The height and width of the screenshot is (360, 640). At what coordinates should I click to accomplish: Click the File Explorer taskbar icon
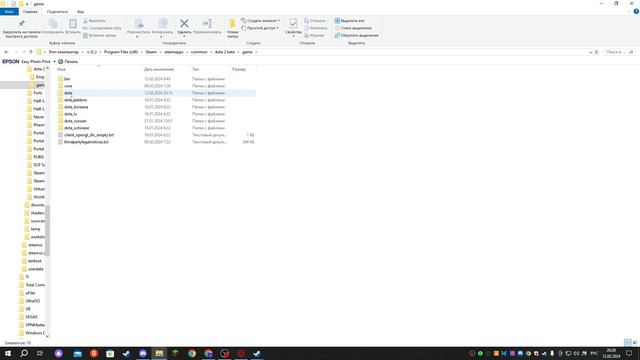[159, 353]
